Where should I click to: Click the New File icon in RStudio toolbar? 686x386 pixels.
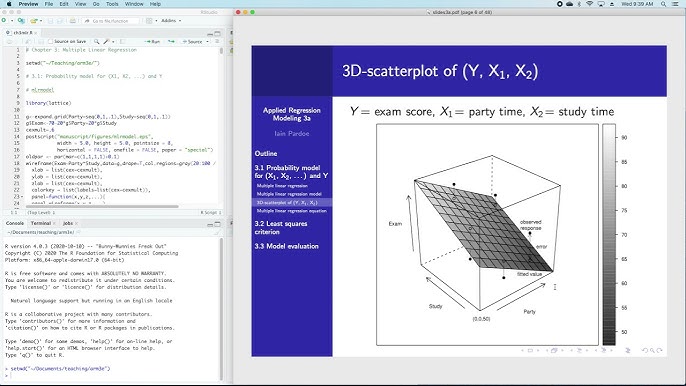point(4,21)
